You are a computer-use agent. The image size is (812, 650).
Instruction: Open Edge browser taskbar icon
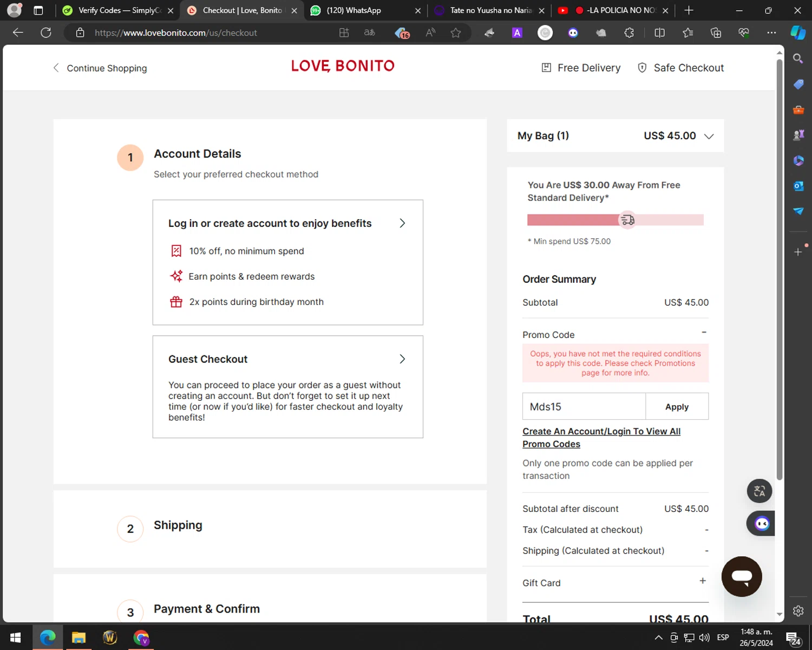click(x=48, y=638)
